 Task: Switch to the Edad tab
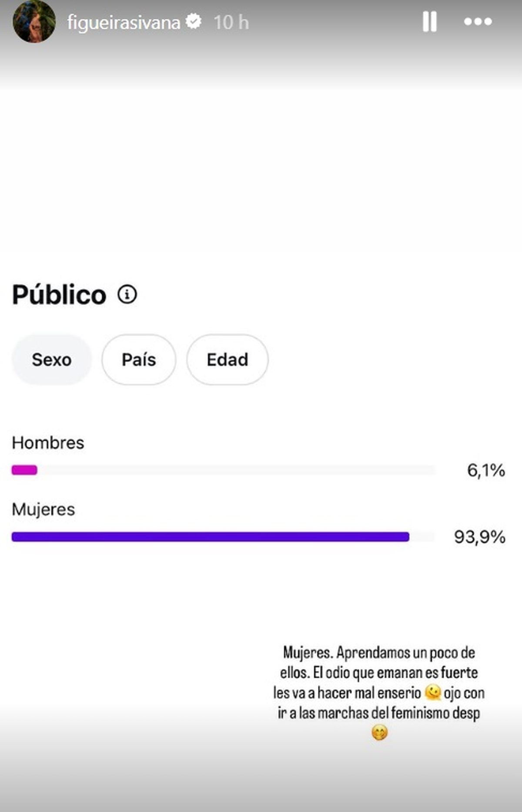pos(227,360)
